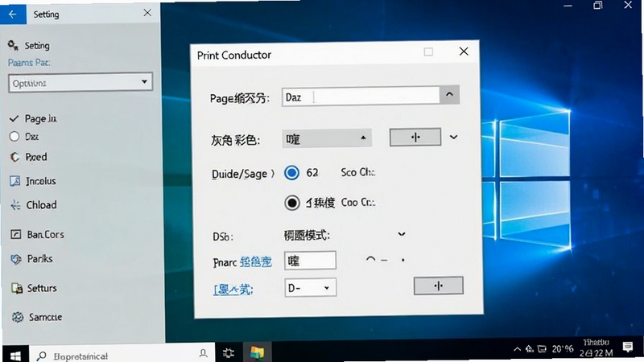Open the Pxed menu entry label
The width and height of the screenshot is (644, 362).
point(36,157)
